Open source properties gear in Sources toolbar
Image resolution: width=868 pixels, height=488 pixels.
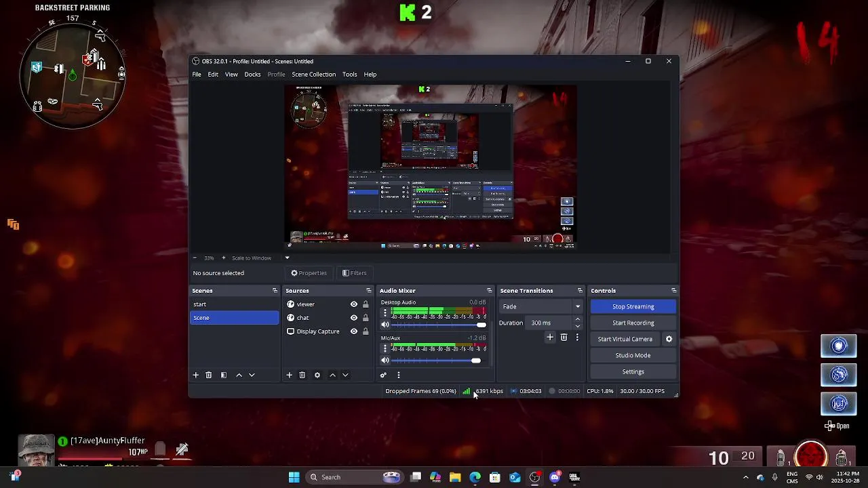click(x=317, y=375)
